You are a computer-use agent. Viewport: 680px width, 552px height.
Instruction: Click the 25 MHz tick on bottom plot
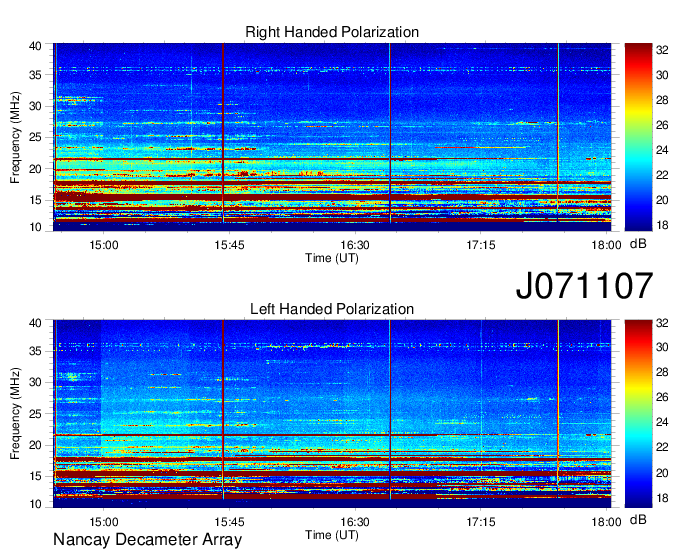35,414
